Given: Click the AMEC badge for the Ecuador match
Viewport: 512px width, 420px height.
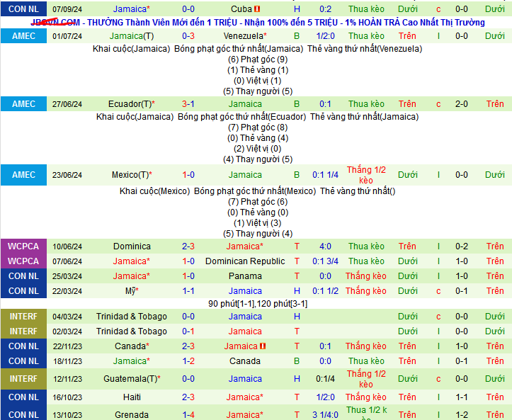Looking at the screenshot, I should (23, 104).
